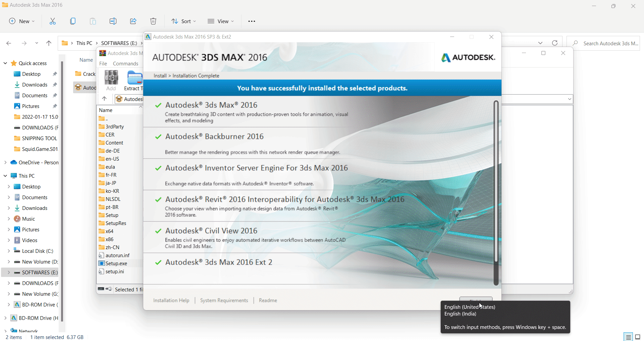This screenshot has width=644, height=341.
Task: Open the New dropdown in Explorer
Action: point(22,21)
